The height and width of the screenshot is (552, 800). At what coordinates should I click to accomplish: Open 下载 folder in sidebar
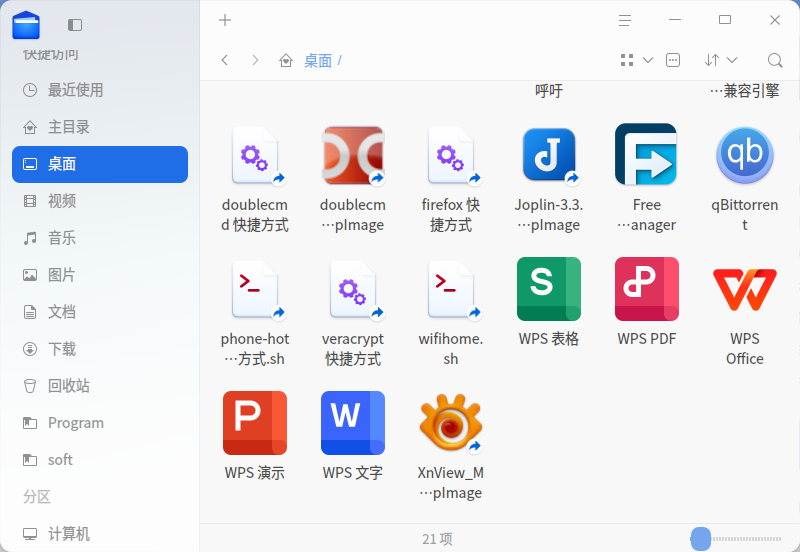coord(100,349)
